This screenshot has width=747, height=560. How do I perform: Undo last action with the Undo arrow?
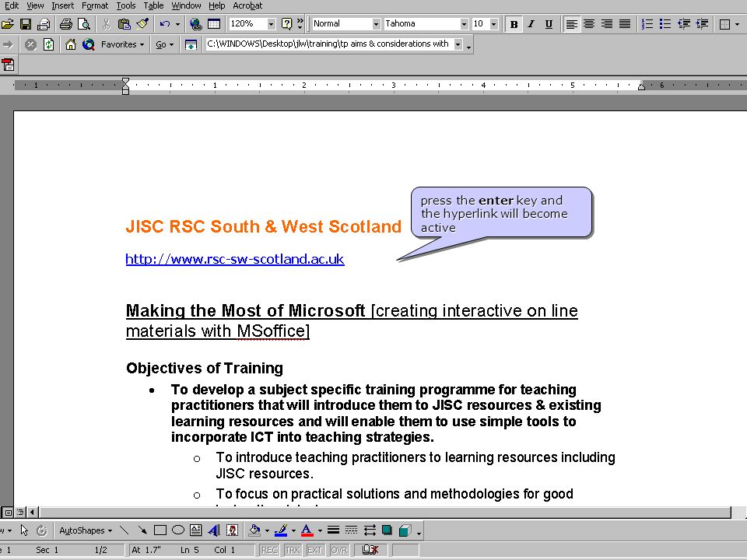click(165, 24)
